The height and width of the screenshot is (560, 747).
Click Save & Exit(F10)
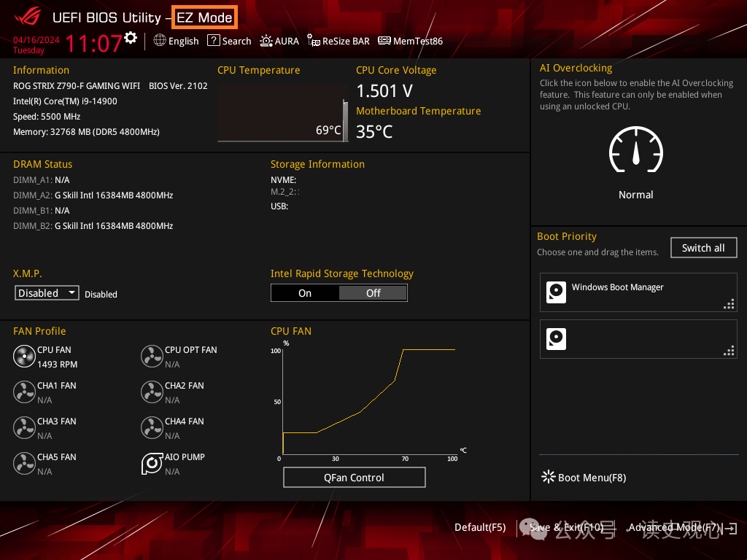click(x=566, y=527)
